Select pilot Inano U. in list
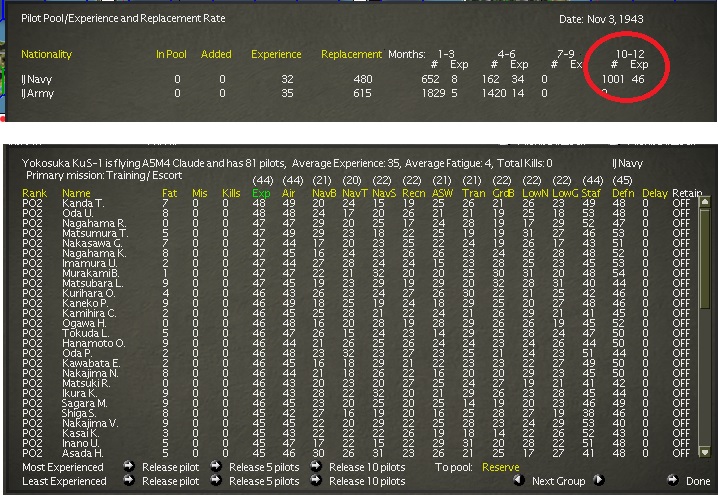718x497 pixels. click(82, 443)
